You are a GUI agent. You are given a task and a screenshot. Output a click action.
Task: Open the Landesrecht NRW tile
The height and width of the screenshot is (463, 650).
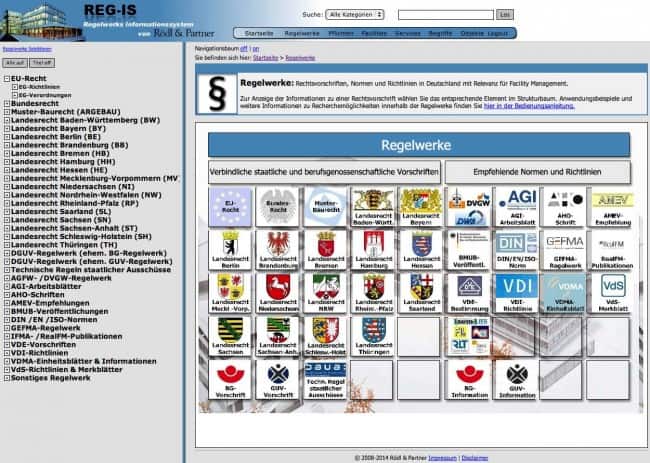click(325, 293)
